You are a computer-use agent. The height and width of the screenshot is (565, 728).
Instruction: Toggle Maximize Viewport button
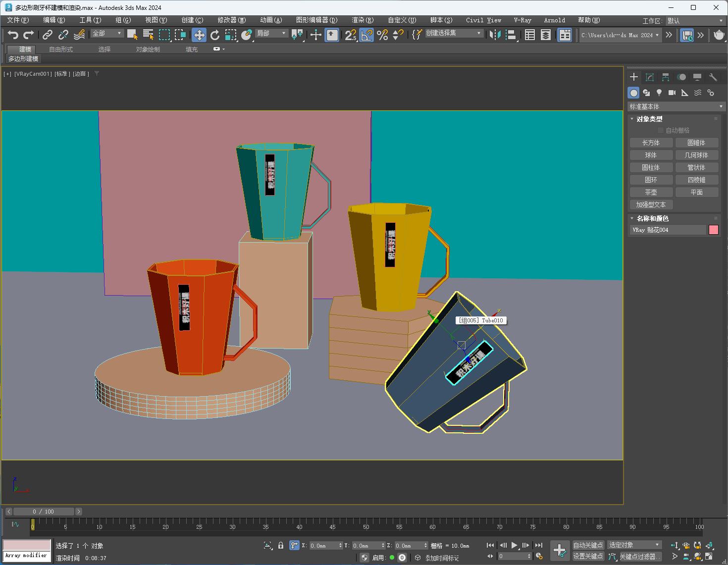click(709, 556)
